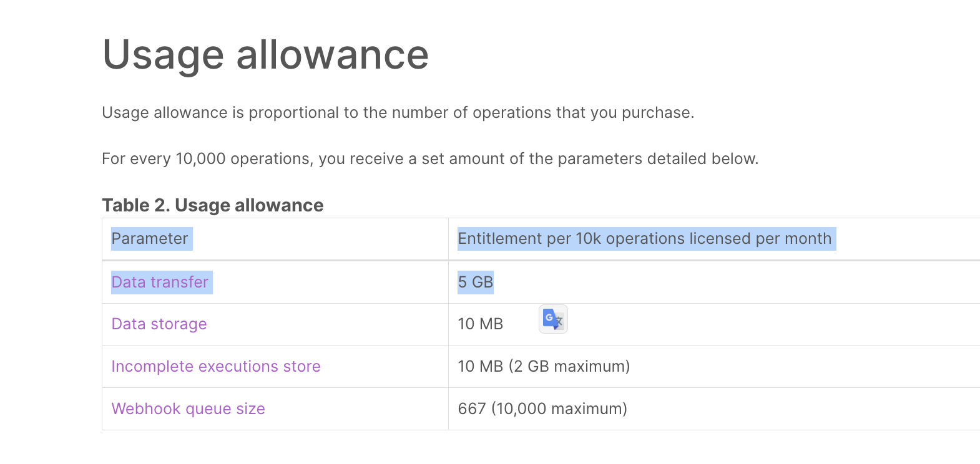Follow the Incomplete executions store link
The width and height of the screenshot is (980, 464).
pyautogui.click(x=216, y=367)
